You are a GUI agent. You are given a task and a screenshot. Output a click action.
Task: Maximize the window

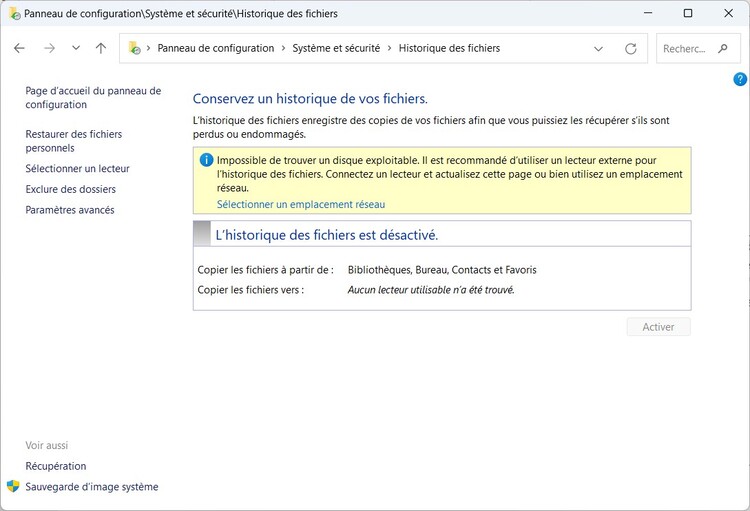(688, 13)
